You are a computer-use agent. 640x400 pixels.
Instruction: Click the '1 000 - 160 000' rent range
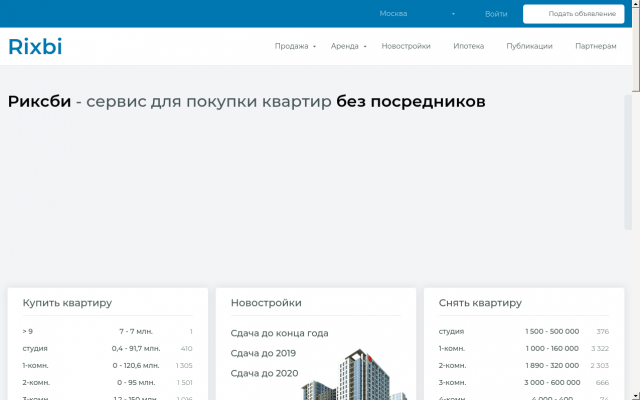point(552,349)
